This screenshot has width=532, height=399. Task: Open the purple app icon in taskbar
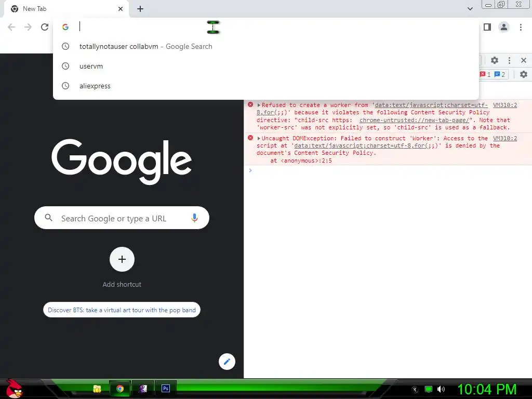point(143,389)
